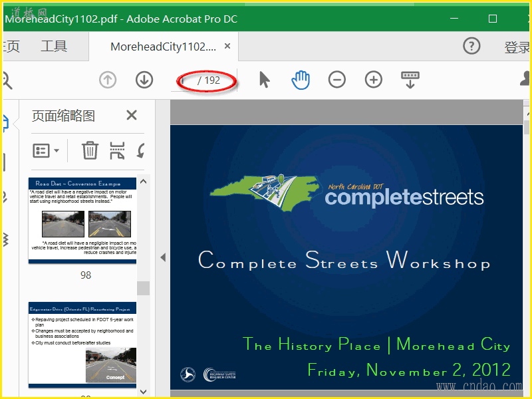Minimize the Acrobat window
This screenshot has width=532, height=399.
pyautogui.click(x=454, y=19)
